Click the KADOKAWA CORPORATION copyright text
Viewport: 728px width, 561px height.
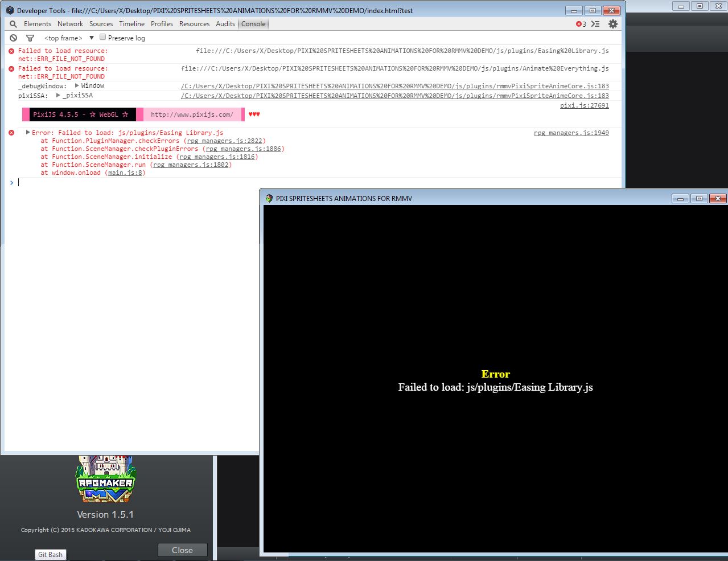tap(106, 530)
